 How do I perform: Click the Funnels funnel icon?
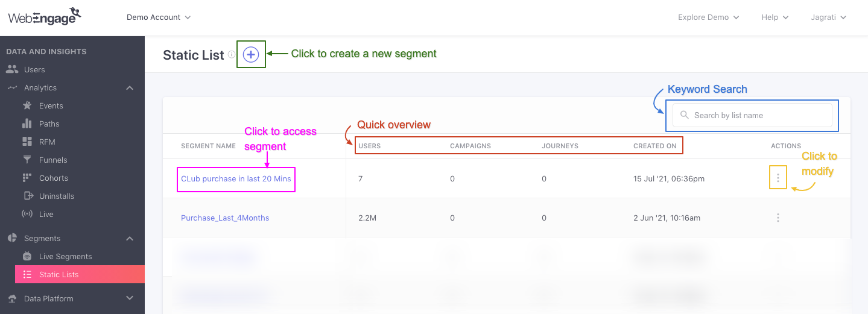click(27, 160)
